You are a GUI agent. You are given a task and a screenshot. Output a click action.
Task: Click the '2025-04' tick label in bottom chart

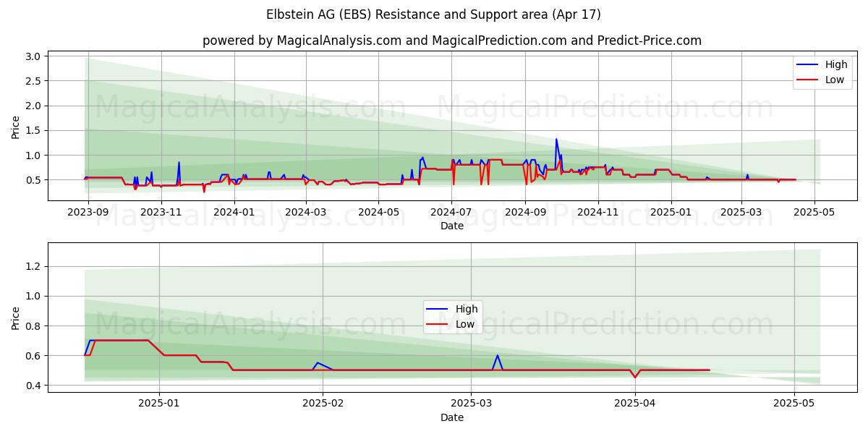[635, 404]
